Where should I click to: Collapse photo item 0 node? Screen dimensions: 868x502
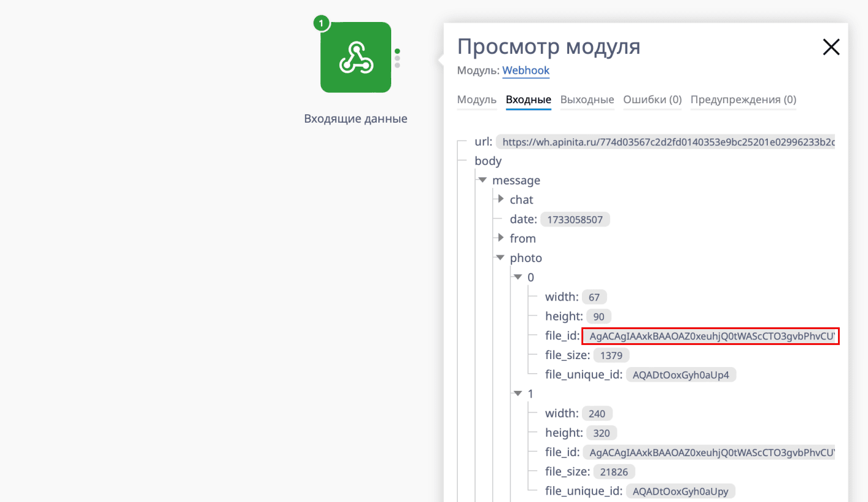[x=518, y=277]
